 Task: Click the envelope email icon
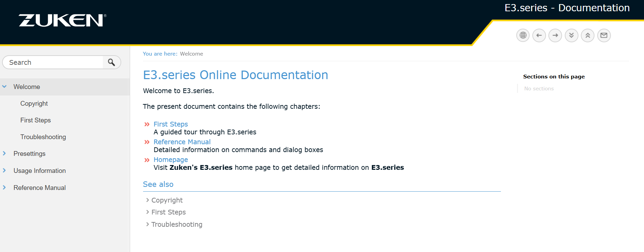click(x=604, y=35)
